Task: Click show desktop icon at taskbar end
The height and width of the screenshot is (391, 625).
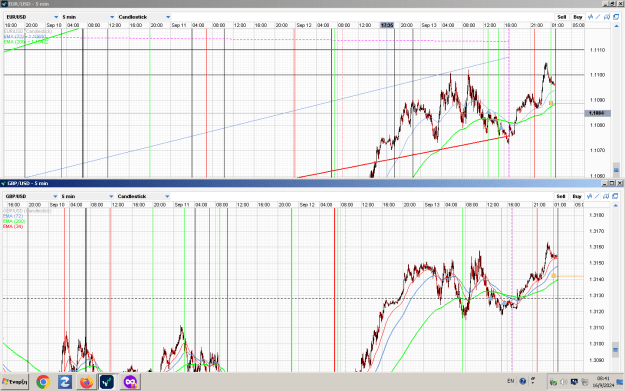Action: point(620,382)
